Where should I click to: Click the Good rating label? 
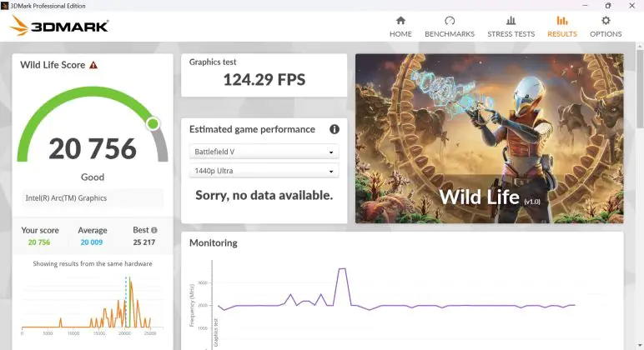(93, 177)
